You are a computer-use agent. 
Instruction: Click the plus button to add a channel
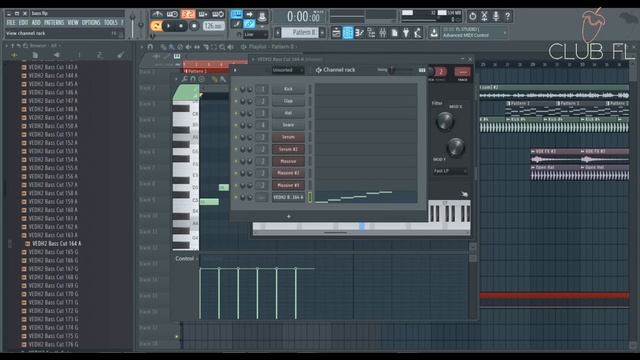(x=289, y=216)
